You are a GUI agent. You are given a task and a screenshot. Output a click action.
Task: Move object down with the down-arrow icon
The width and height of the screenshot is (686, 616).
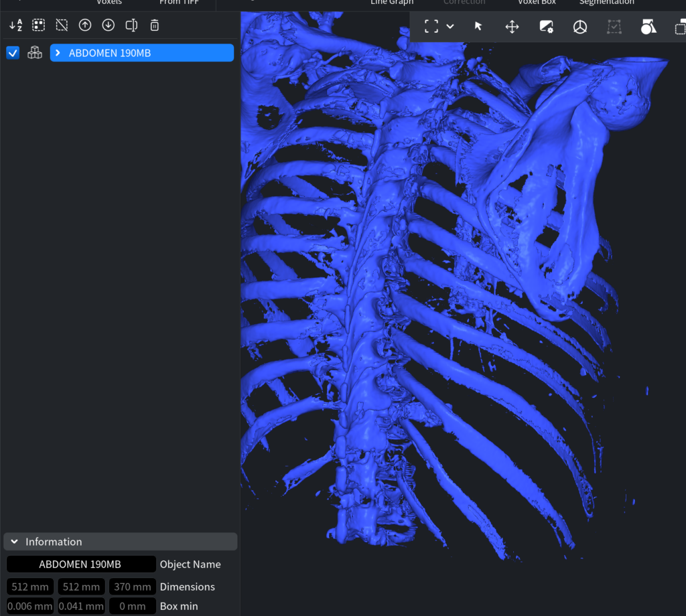click(x=108, y=25)
